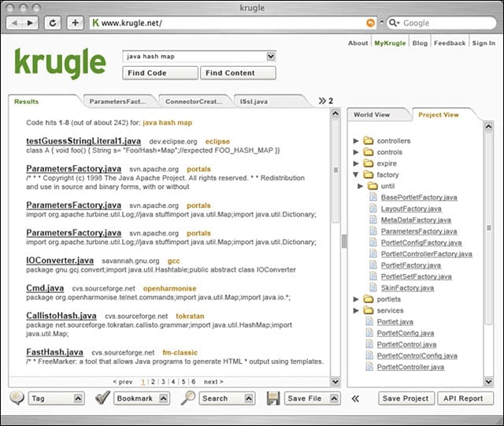Click the magnifying glass Search icon
Viewport: 504px width, 426px height.
pos(188,398)
